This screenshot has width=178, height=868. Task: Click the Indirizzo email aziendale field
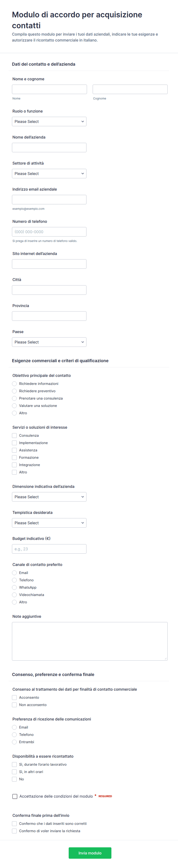point(49,199)
